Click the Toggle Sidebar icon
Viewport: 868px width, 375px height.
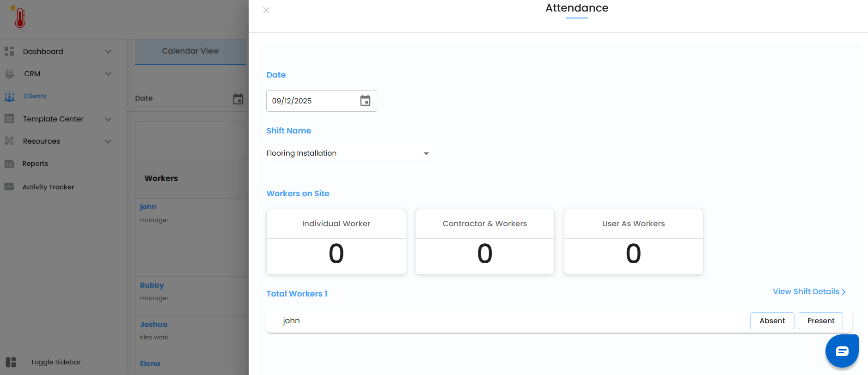(11, 362)
